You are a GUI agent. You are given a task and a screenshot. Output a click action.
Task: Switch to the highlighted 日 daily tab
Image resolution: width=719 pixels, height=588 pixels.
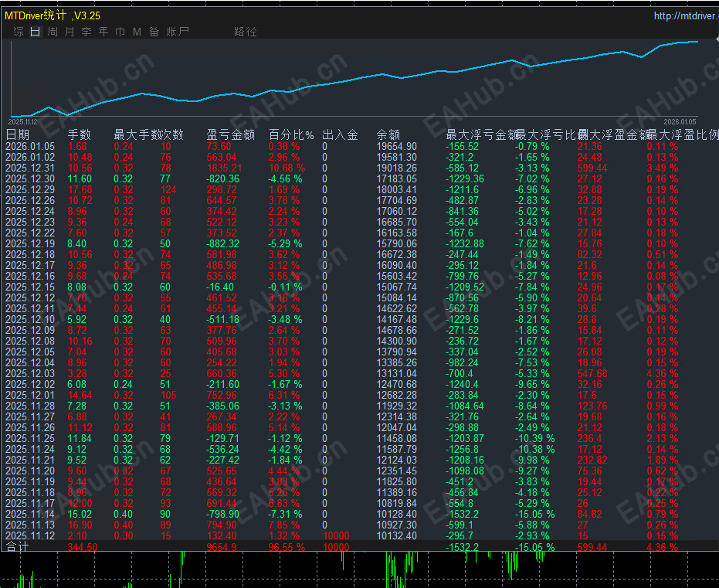coord(35,32)
